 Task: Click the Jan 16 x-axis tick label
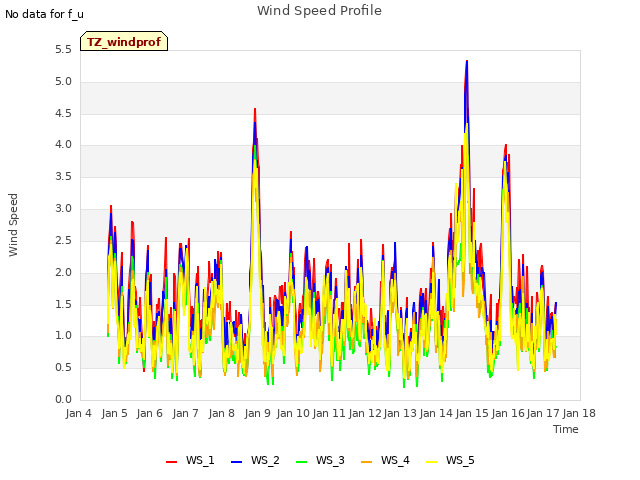coord(508,413)
